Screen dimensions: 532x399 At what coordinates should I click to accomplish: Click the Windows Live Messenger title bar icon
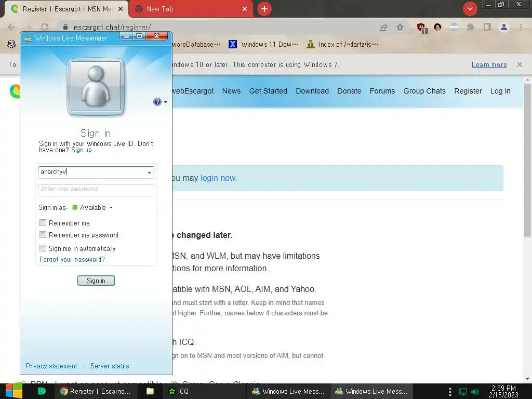[x=28, y=38]
